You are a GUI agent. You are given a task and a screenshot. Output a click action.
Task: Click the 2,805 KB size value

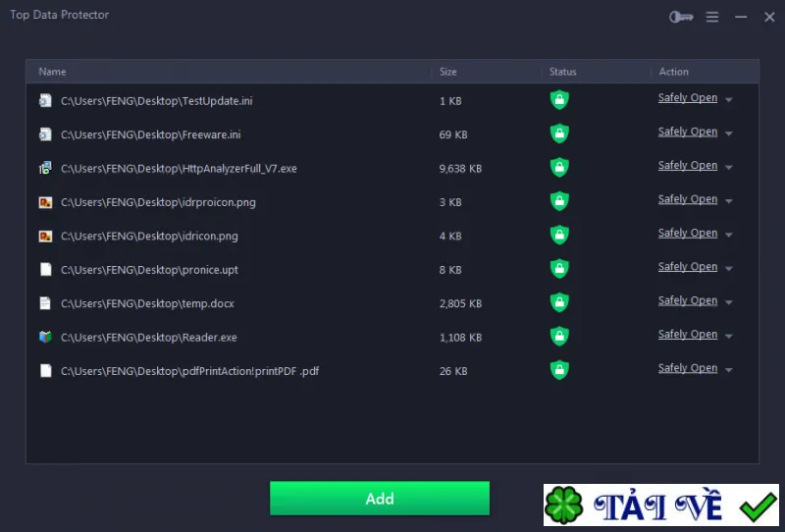pyautogui.click(x=460, y=303)
